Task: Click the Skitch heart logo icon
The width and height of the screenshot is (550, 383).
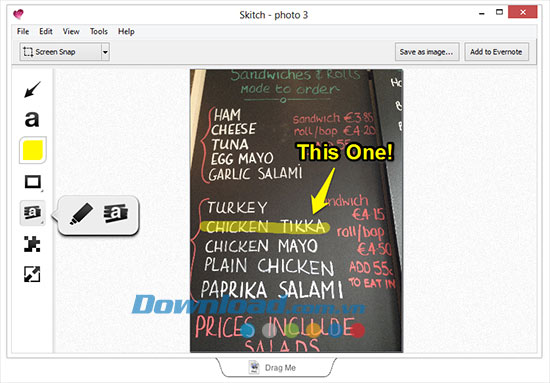Action: tap(18, 14)
